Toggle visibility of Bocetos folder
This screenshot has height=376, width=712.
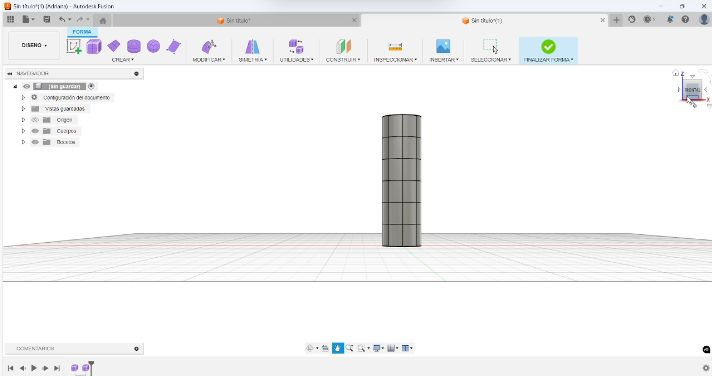35,142
